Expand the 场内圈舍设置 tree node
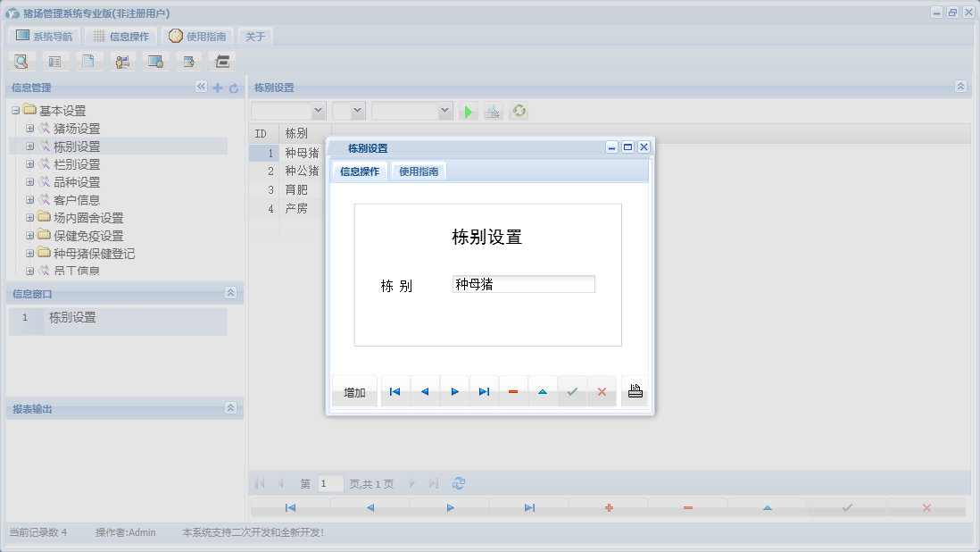 (30, 218)
